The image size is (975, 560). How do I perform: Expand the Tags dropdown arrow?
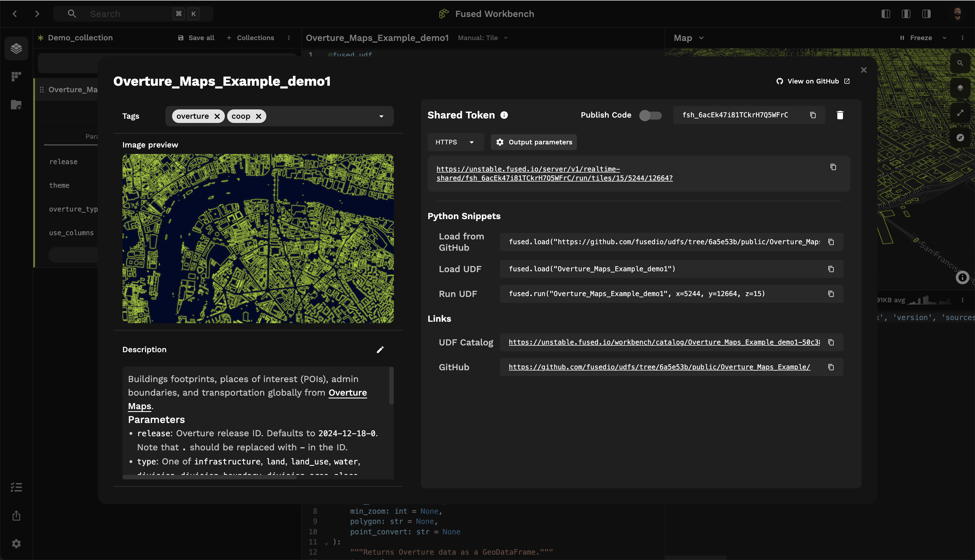pos(381,116)
